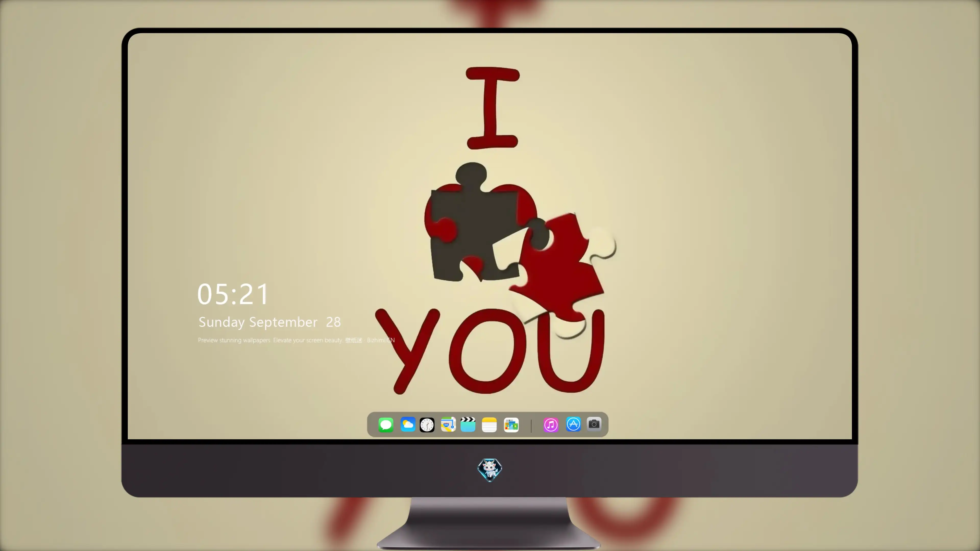Open the Clock app in the dock

(427, 425)
